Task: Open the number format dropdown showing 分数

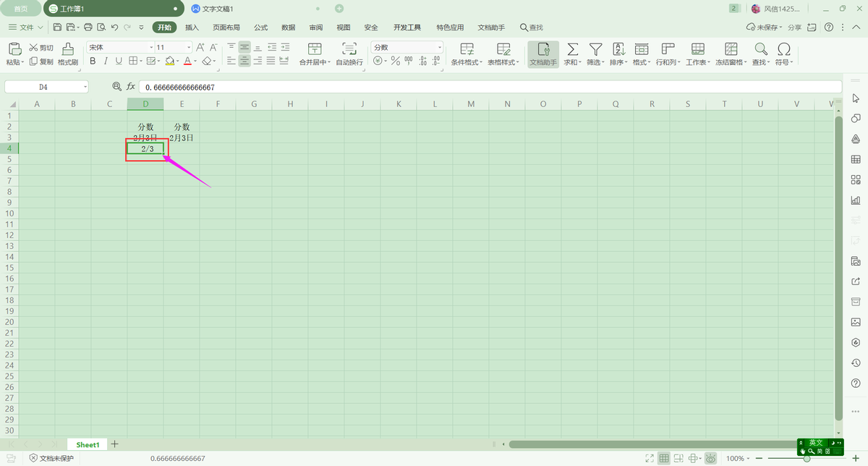Action: [x=439, y=47]
